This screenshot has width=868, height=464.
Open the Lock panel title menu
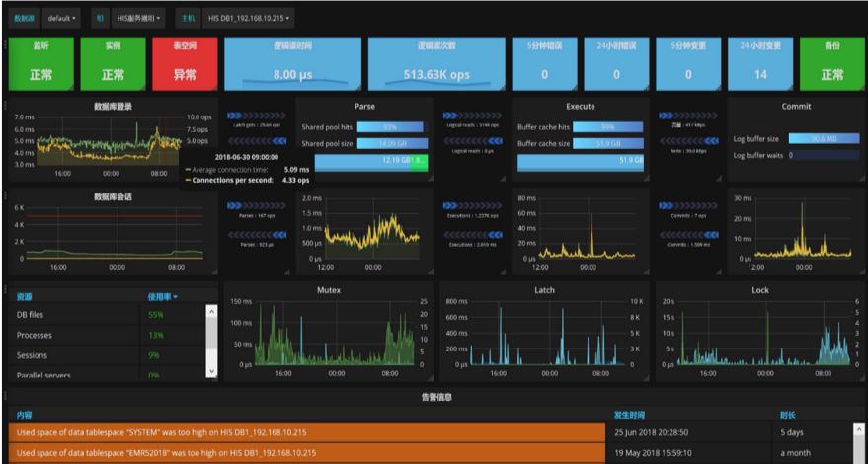(760, 289)
